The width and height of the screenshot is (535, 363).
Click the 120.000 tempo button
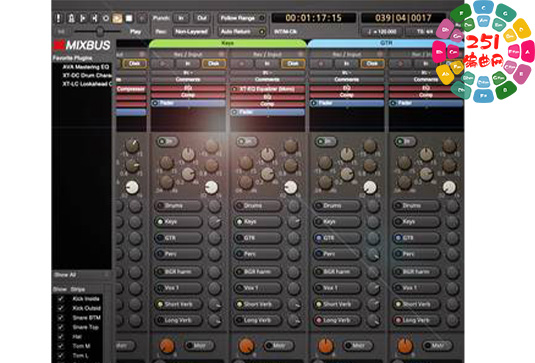(382, 31)
